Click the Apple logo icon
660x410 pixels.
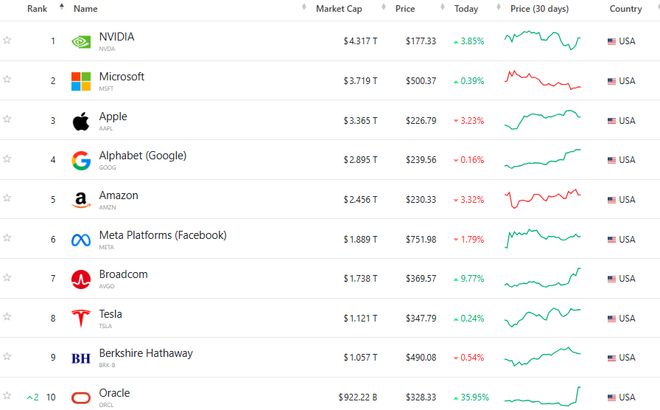pos(81,121)
